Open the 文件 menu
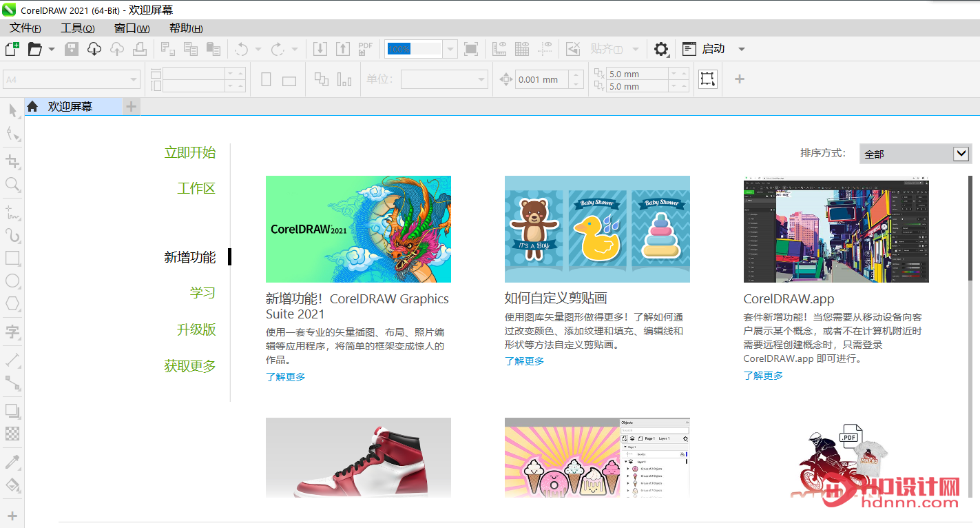This screenshot has width=980, height=528. point(25,28)
